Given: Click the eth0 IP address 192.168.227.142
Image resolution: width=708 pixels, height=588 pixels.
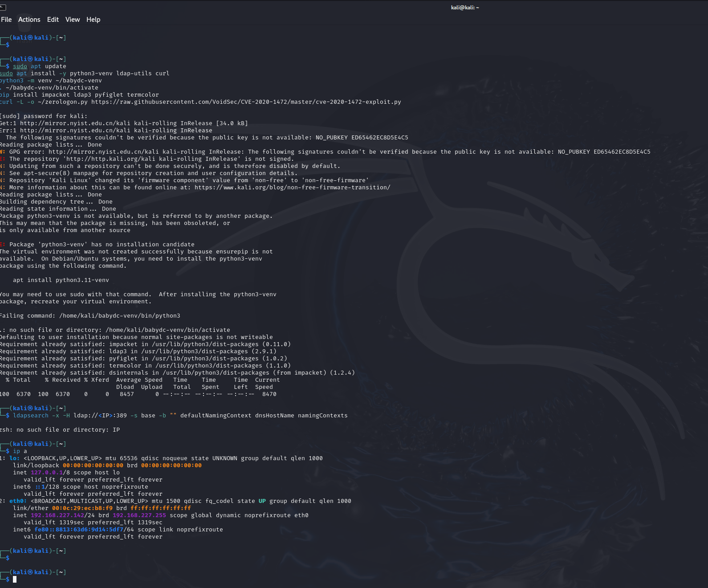Looking at the screenshot, I should tap(57, 515).
